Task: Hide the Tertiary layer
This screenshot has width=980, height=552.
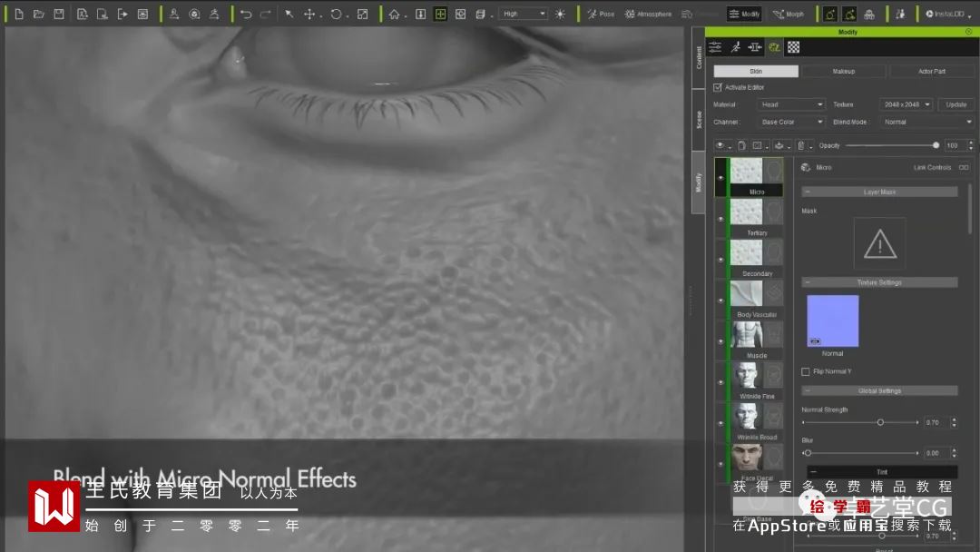Action: [720, 219]
